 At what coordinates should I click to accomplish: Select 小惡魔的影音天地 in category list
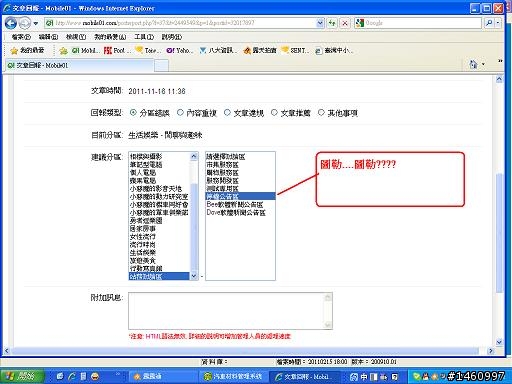pyautogui.click(x=159, y=188)
